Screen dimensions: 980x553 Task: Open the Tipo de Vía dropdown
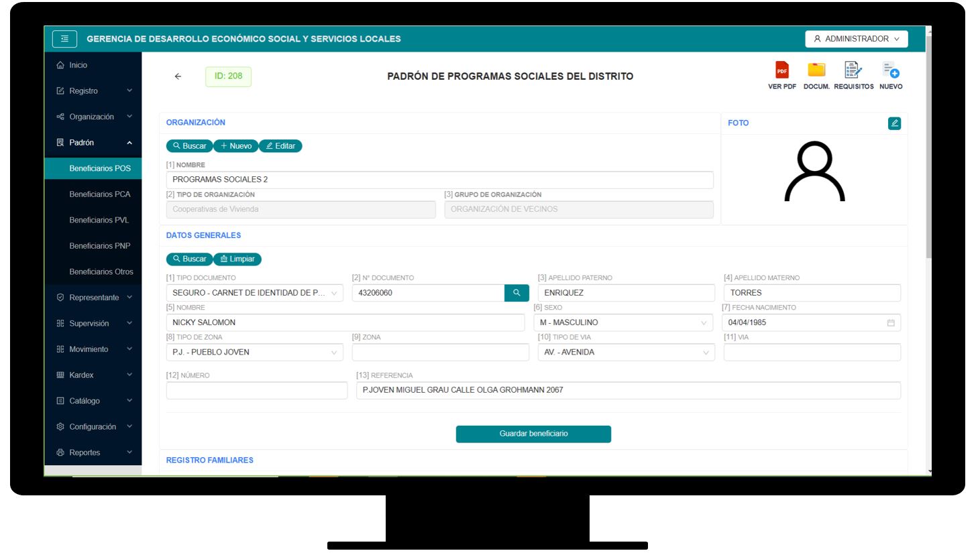[625, 353]
